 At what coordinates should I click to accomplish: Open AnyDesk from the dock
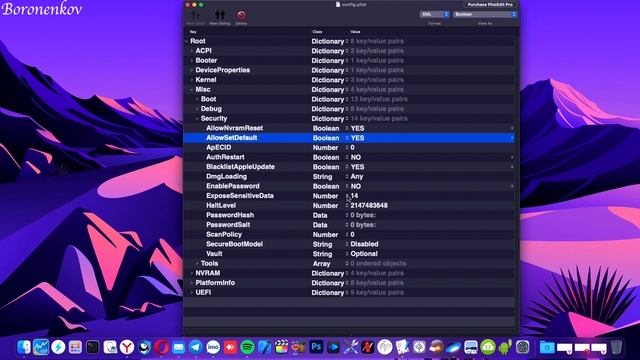(230, 347)
